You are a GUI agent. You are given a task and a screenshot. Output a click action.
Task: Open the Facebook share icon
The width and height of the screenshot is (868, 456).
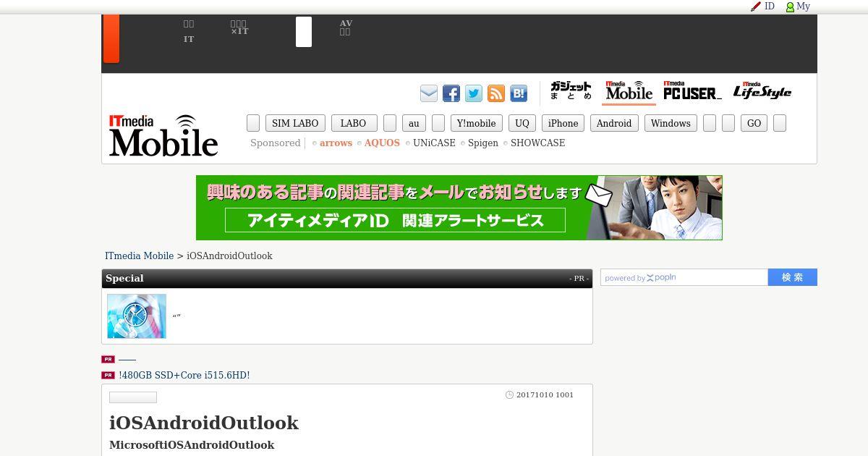(451, 93)
